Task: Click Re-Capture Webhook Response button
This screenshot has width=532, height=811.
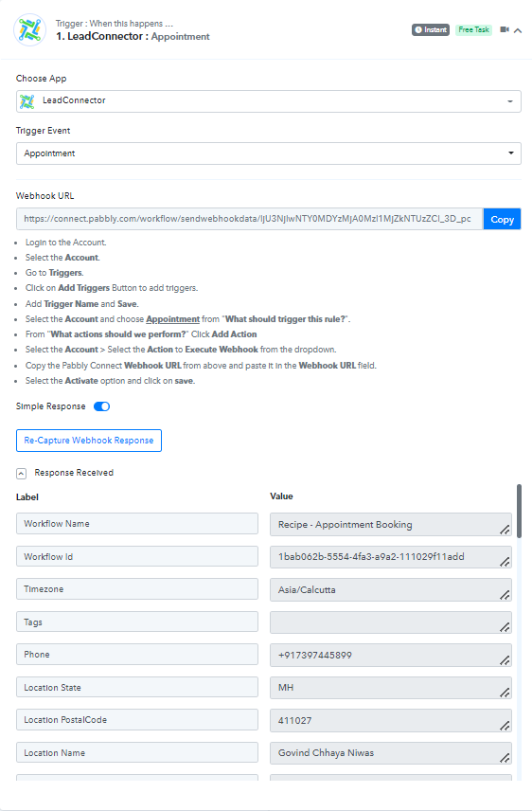Action: point(89,441)
